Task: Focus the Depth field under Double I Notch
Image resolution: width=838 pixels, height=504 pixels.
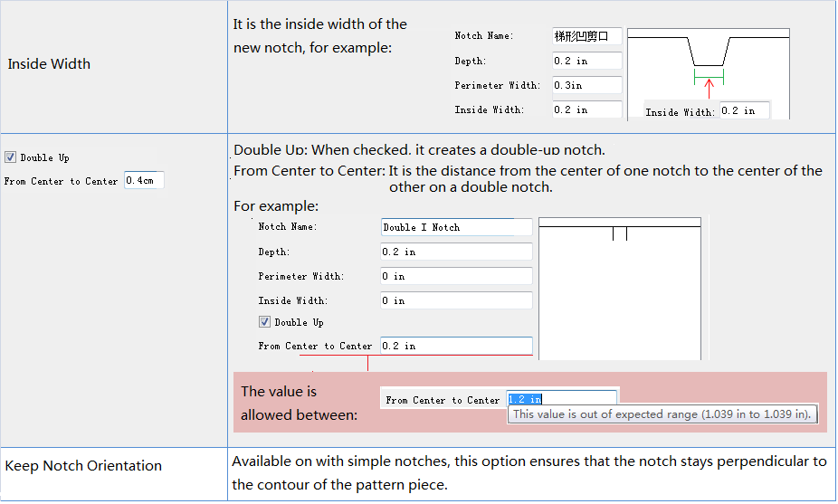Action: click(x=456, y=252)
